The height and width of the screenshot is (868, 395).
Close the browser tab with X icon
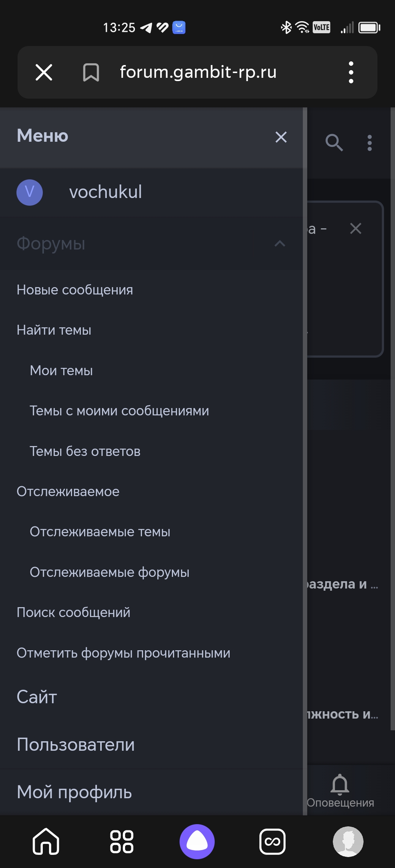click(x=44, y=72)
